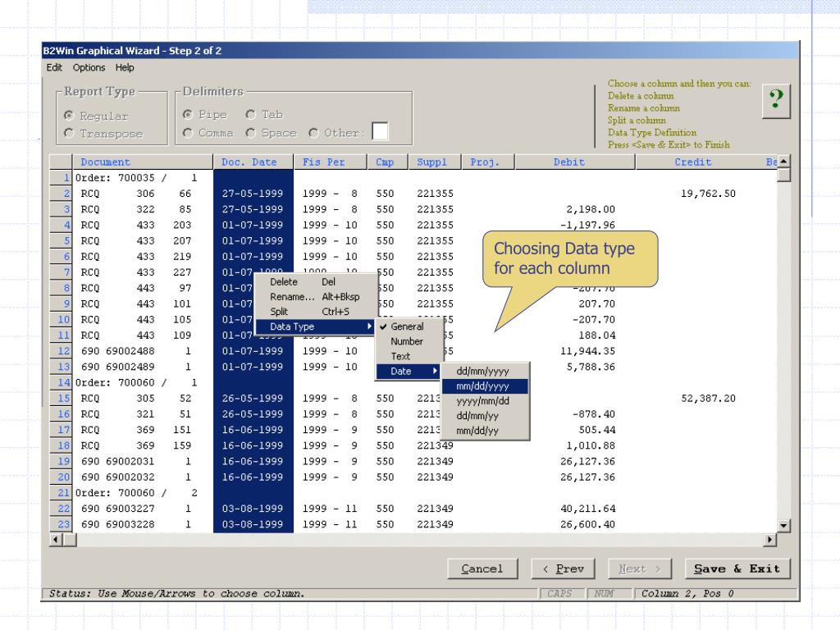Screen dimensions: 840x630
Task: Click debit value 2,198.00
Action: tap(591, 209)
